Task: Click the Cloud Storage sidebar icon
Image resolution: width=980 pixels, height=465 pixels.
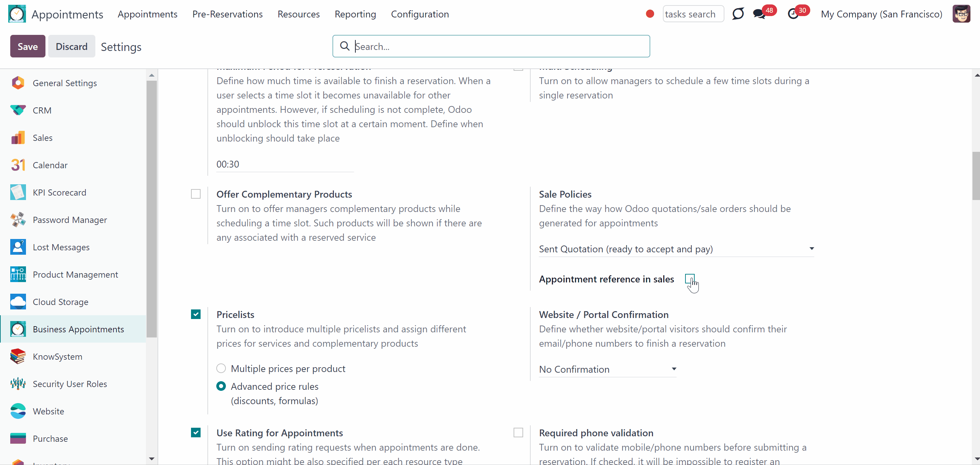Action: (x=18, y=302)
